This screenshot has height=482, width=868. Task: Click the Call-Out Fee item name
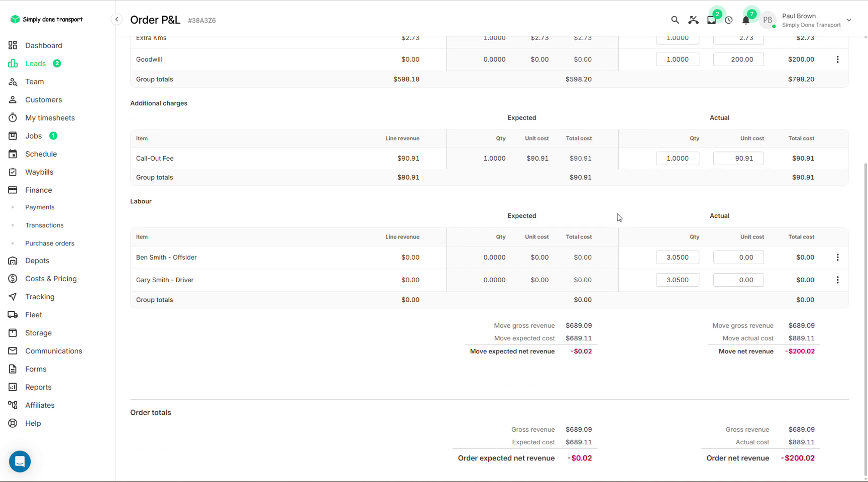click(x=155, y=158)
